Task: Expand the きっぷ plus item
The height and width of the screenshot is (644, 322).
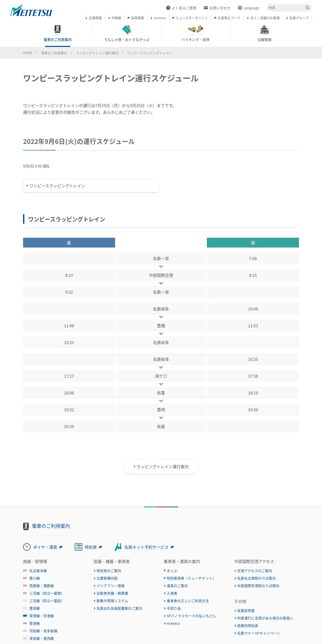Action: [170, 571]
